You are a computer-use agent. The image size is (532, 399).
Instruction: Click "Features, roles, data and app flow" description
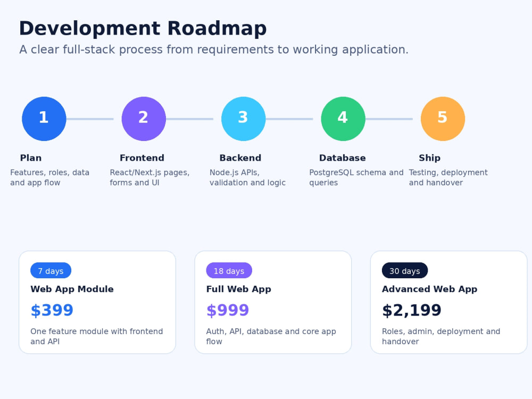(x=50, y=178)
